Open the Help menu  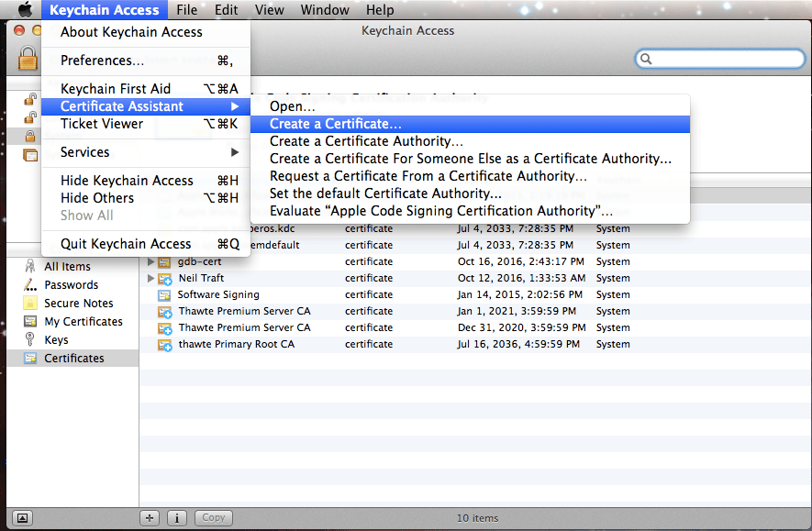click(x=380, y=10)
